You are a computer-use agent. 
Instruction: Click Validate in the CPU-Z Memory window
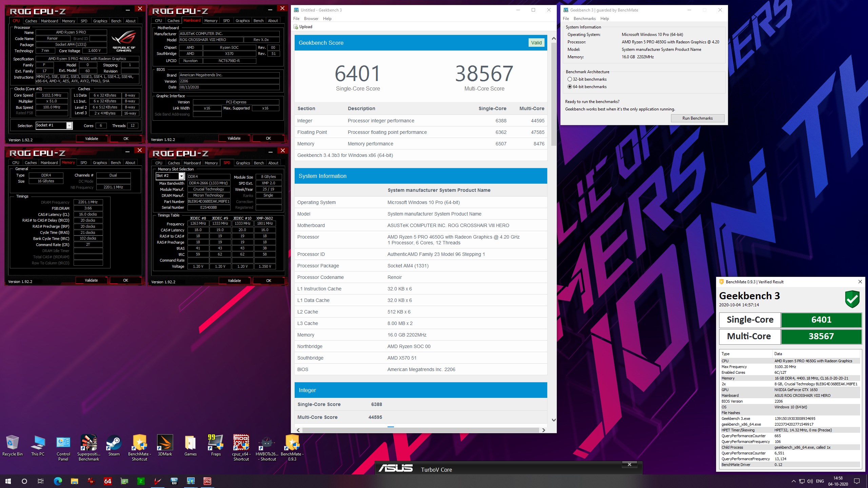point(91,280)
